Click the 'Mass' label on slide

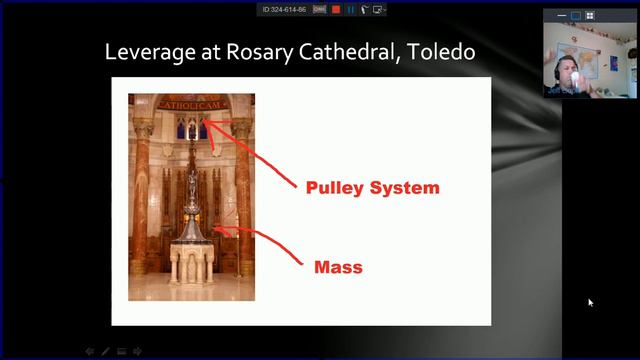click(x=338, y=267)
